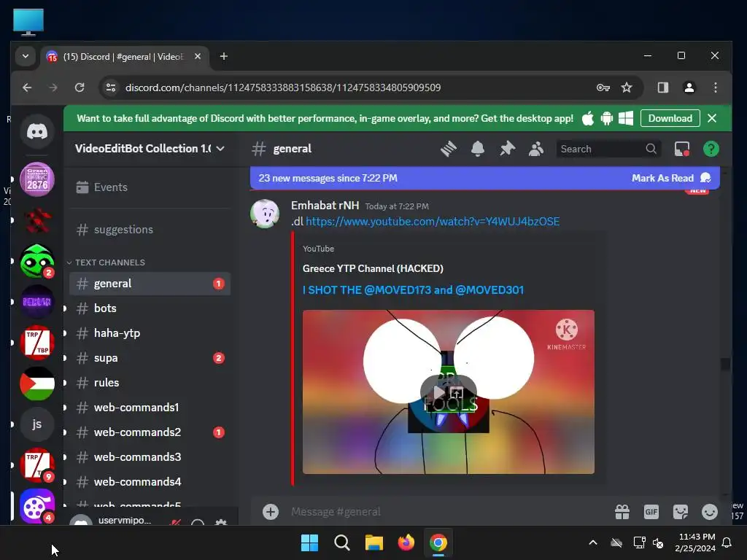The image size is (747, 560).
Task: Show hidden system tray icons chevron
Action: pos(593,542)
